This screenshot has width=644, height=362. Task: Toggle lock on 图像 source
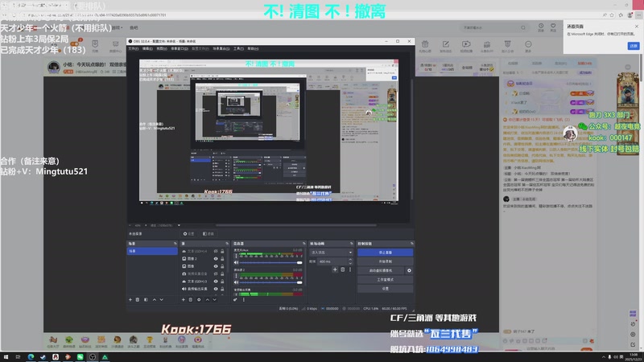click(222, 266)
